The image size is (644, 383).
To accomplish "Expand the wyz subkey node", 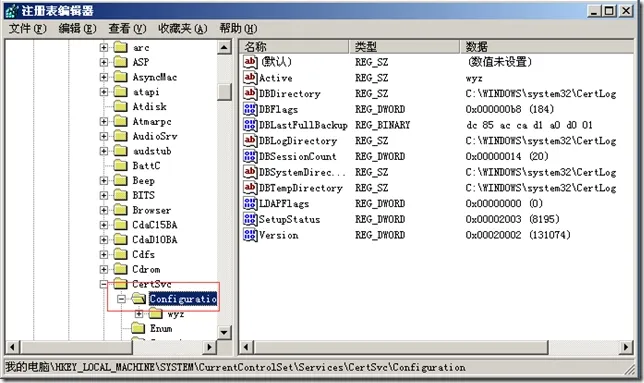I will coord(139,314).
